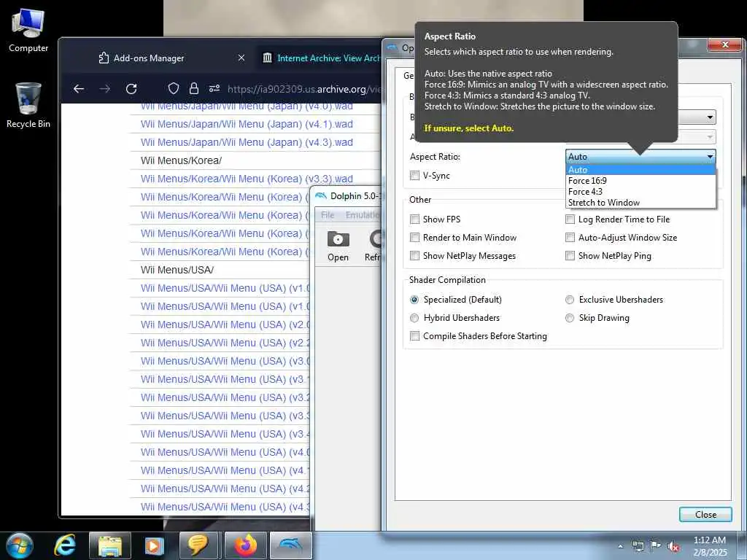
Task: Select Specialized (Default) shader compilation
Action: click(x=414, y=300)
